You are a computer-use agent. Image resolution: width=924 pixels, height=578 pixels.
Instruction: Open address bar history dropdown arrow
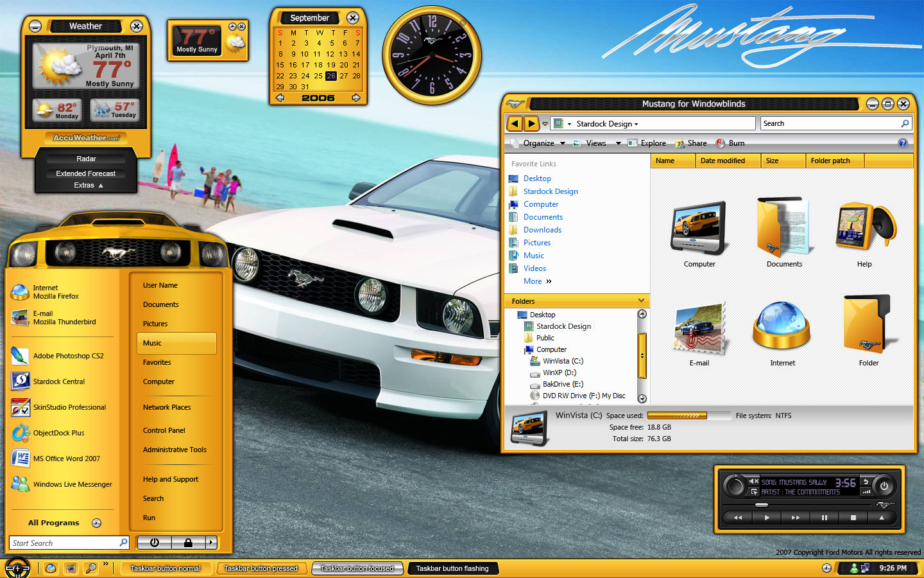[x=636, y=124]
